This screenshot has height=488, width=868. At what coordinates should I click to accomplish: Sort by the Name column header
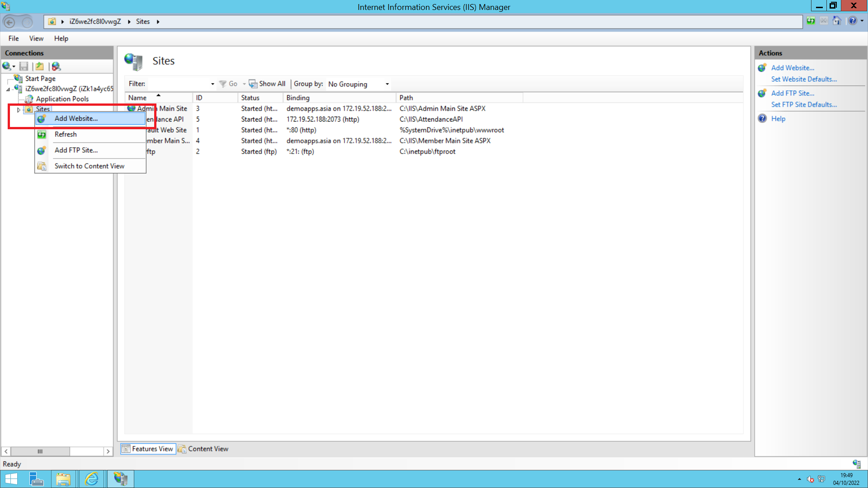click(158, 98)
